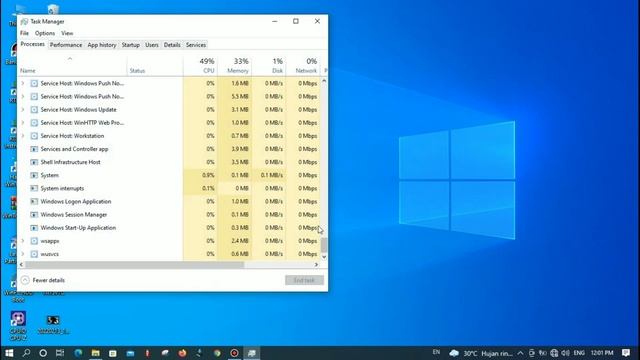
Task: Open the View menu
Action: (67, 33)
